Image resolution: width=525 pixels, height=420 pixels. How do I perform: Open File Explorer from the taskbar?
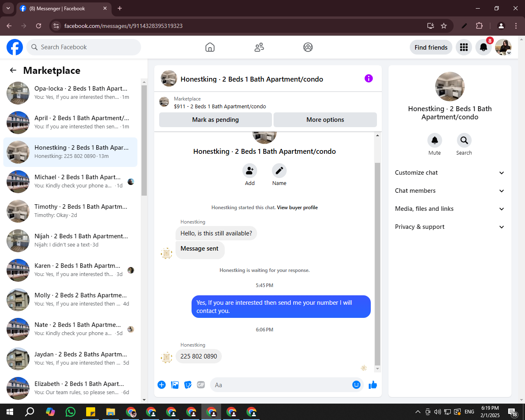pos(111,412)
